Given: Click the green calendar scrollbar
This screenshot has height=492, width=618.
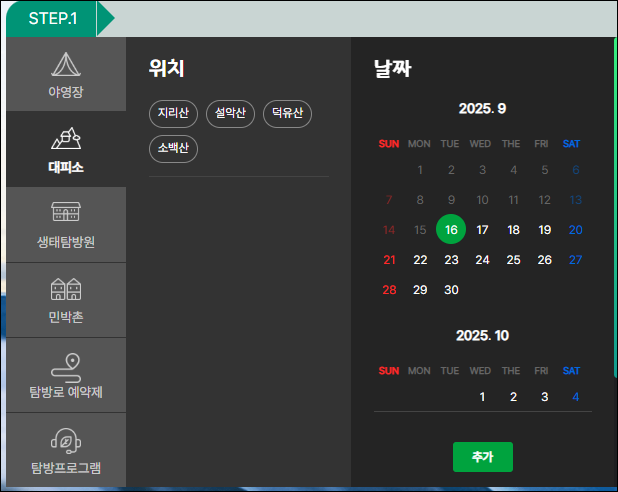Looking at the screenshot, I should point(615,208).
